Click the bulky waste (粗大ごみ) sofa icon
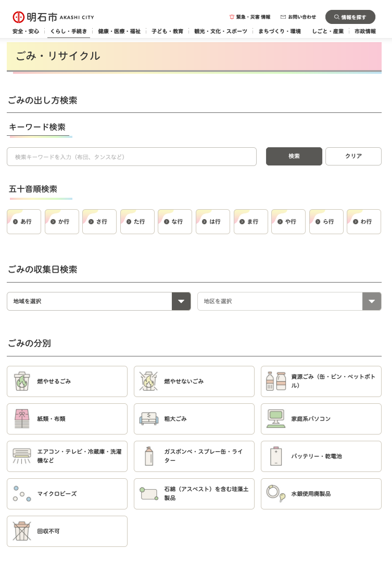Image resolution: width=392 pixels, height=562 pixels. [x=148, y=419]
